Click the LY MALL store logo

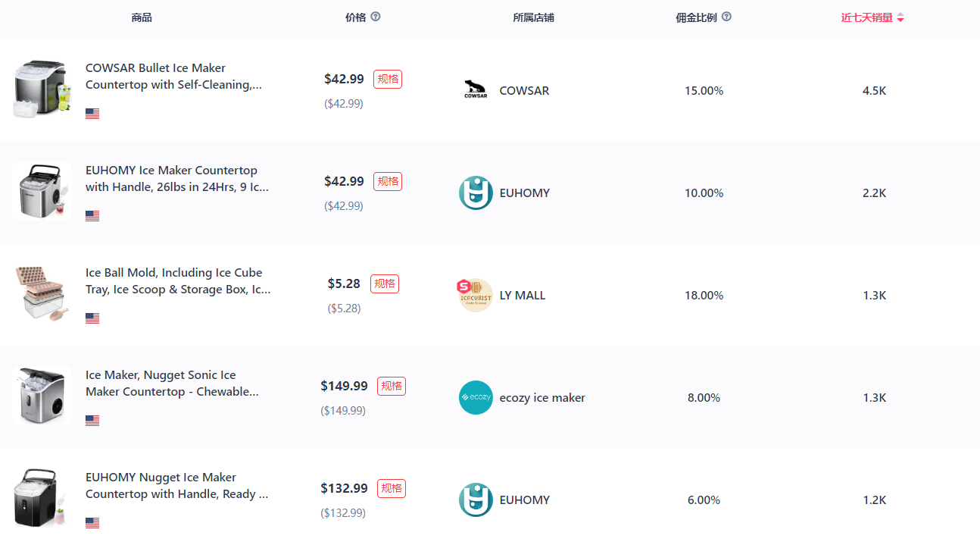click(476, 295)
